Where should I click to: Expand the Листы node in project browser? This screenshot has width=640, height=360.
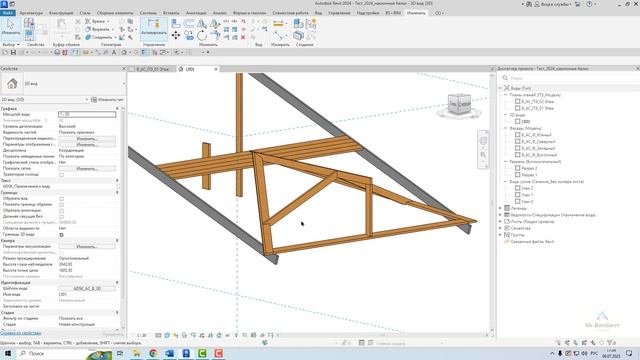500,222
